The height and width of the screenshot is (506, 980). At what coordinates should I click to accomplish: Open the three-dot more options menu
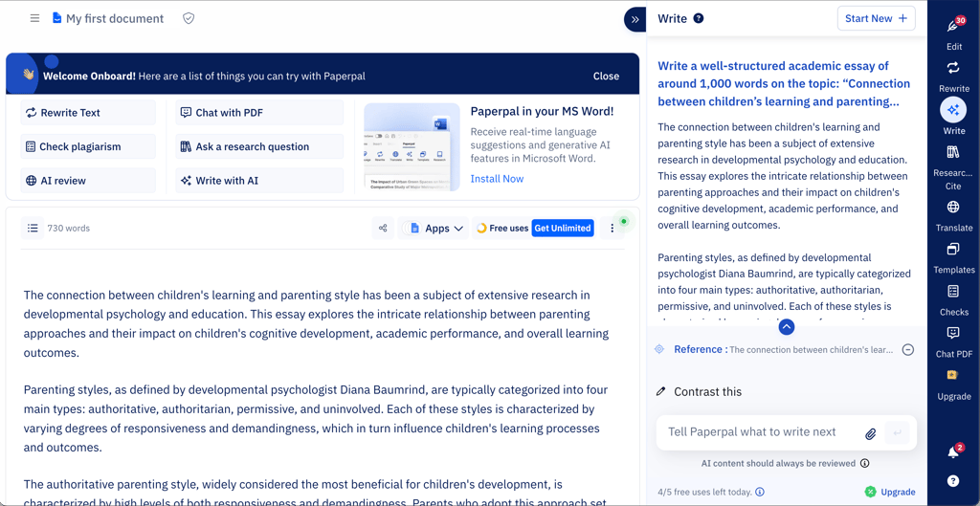(612, 228)
